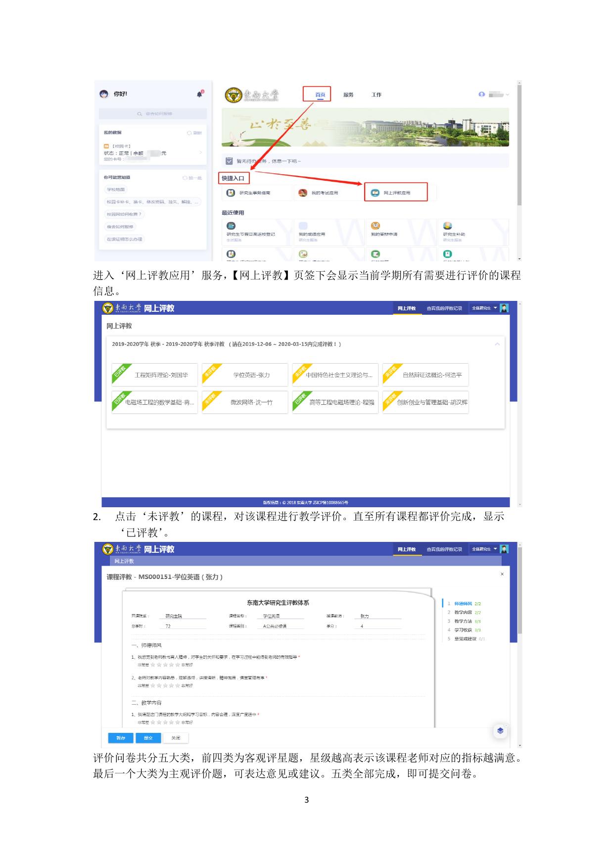Collapse the 2019-2020学年 秋季评教 panel

pos(497,344)
